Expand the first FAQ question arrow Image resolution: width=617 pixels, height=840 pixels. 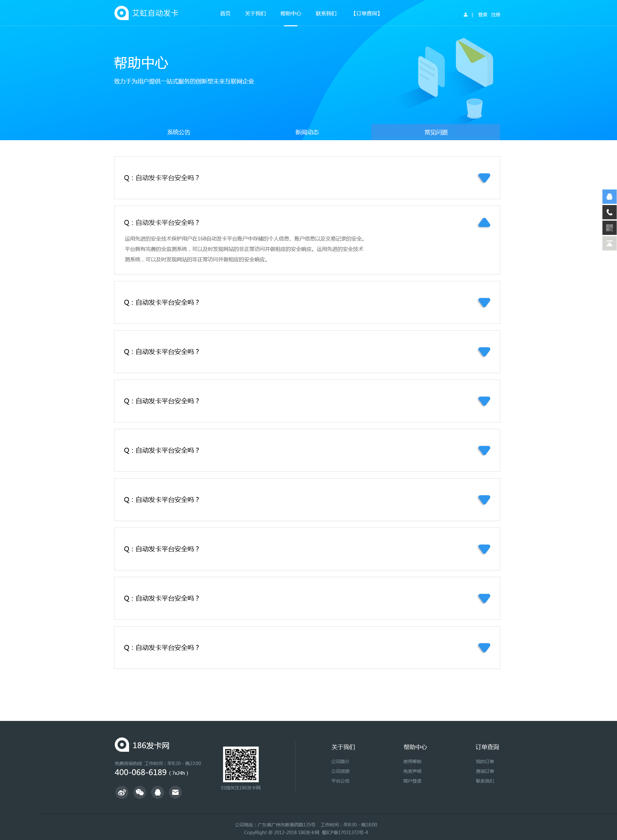(x=484, y=178)
